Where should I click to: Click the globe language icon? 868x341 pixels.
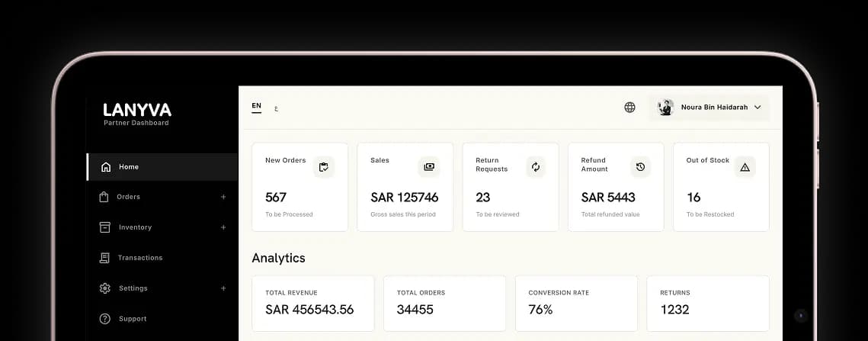pyautogui.click(x=629, y=108)
